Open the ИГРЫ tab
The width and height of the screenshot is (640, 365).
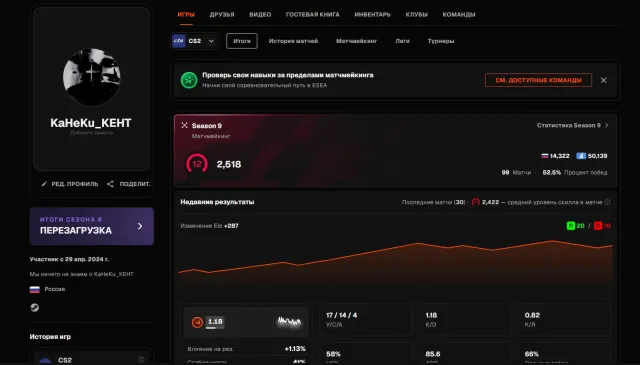(186, 14)
